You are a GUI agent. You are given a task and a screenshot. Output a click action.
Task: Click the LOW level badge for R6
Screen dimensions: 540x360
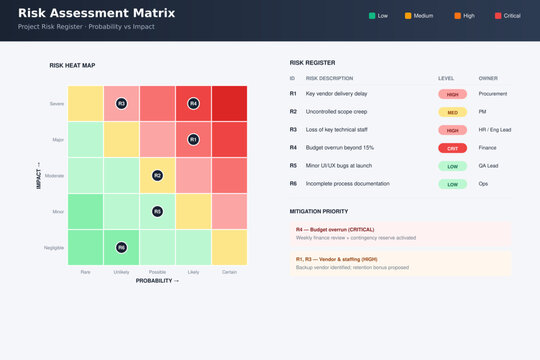click(x=453, y=184)
